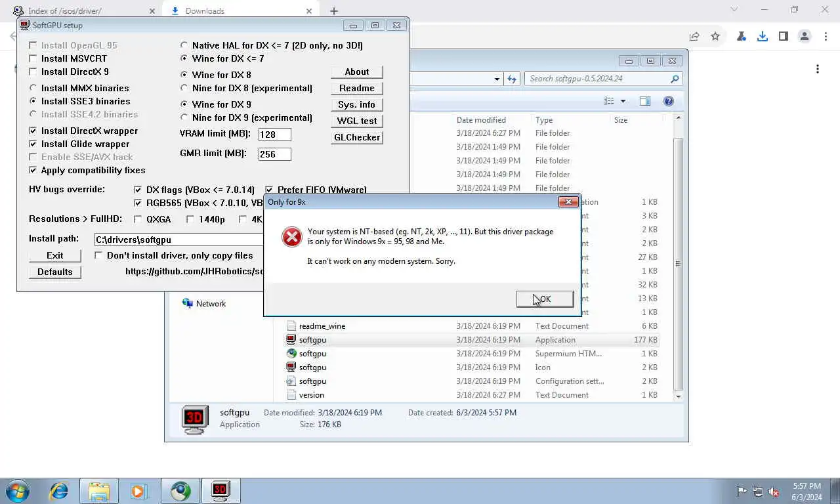Open the browser tab search chevron
The width and height of the screenshot is (840, 504).
pyautogui.click(x=734, y=10)
